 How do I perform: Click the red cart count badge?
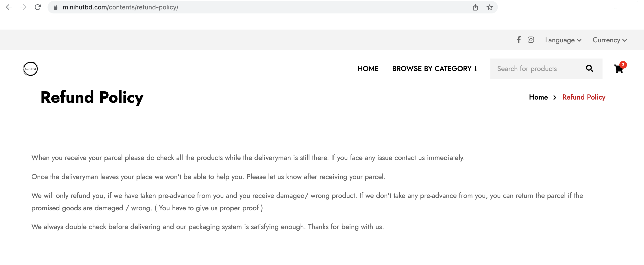click(623, 65)
